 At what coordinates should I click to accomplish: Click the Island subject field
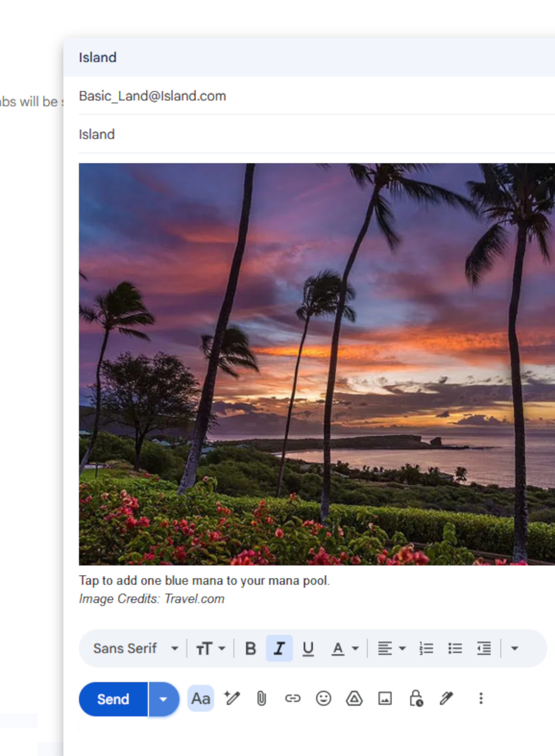point(317,134)
